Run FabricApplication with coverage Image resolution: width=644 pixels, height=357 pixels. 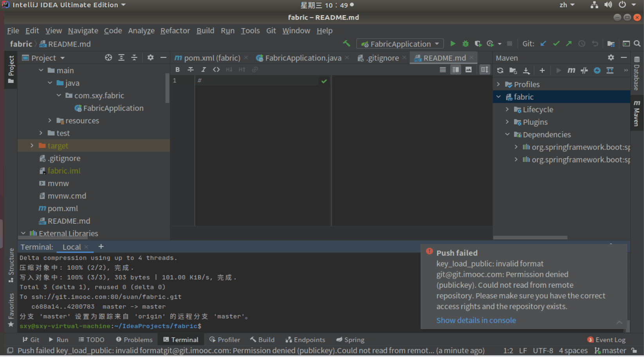478,43
